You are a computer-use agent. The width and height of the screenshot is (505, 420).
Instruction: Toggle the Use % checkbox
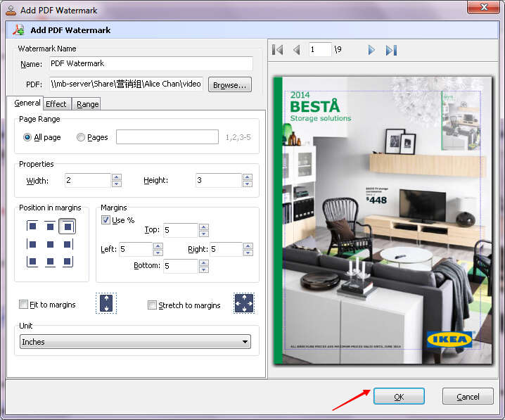(x=106, y=220)
